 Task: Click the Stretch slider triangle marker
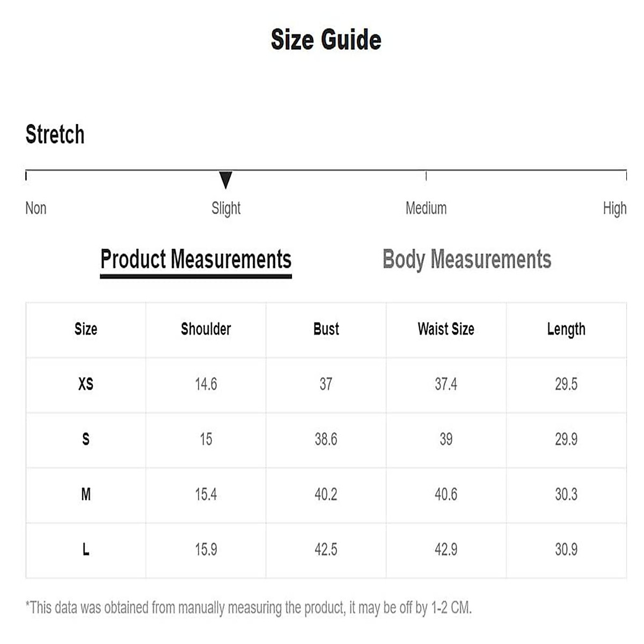226,179
